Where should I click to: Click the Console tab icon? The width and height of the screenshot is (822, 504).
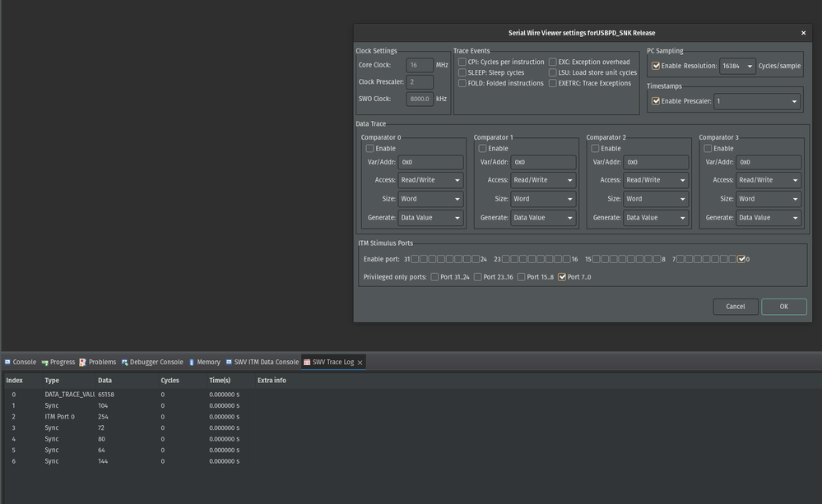(x=7, y=362)
